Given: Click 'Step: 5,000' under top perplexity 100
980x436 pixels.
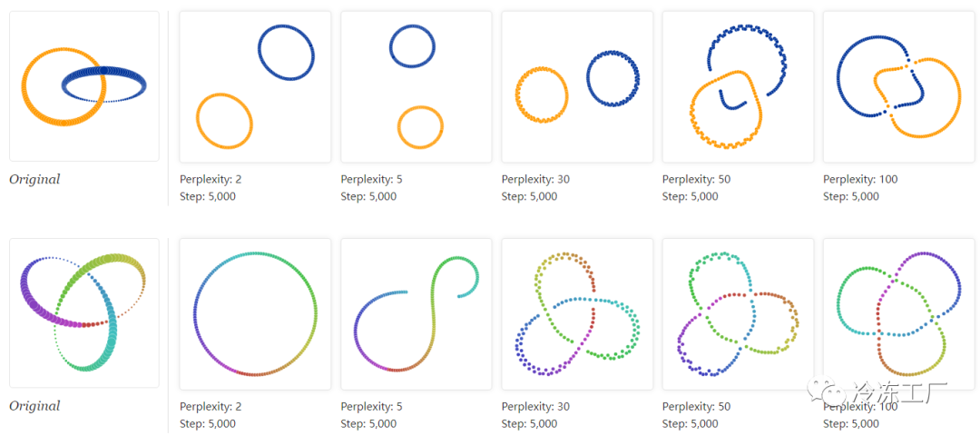Looking at the screenshot, I should 850,196.
